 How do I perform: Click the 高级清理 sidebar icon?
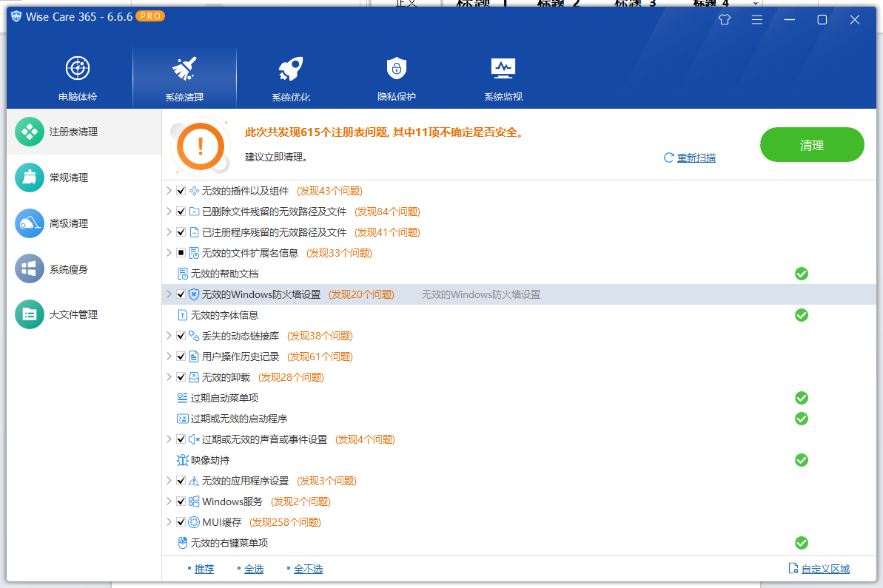click(x=30, y=223)
